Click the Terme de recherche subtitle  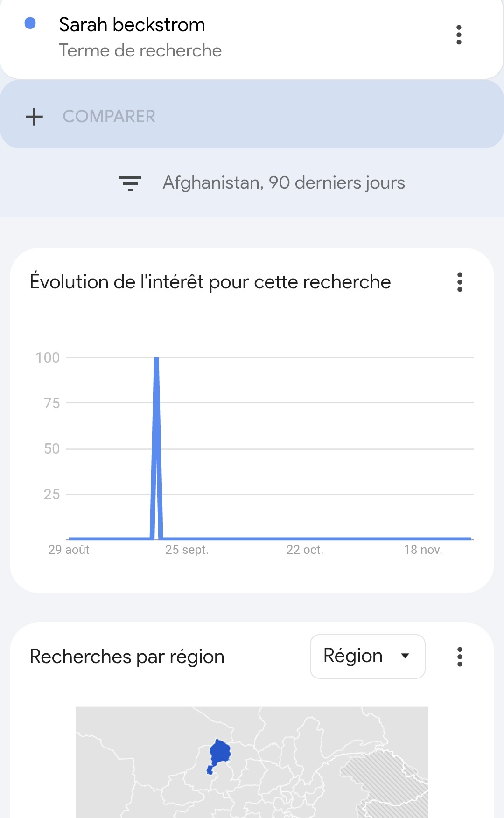click(x=140, y=50)
